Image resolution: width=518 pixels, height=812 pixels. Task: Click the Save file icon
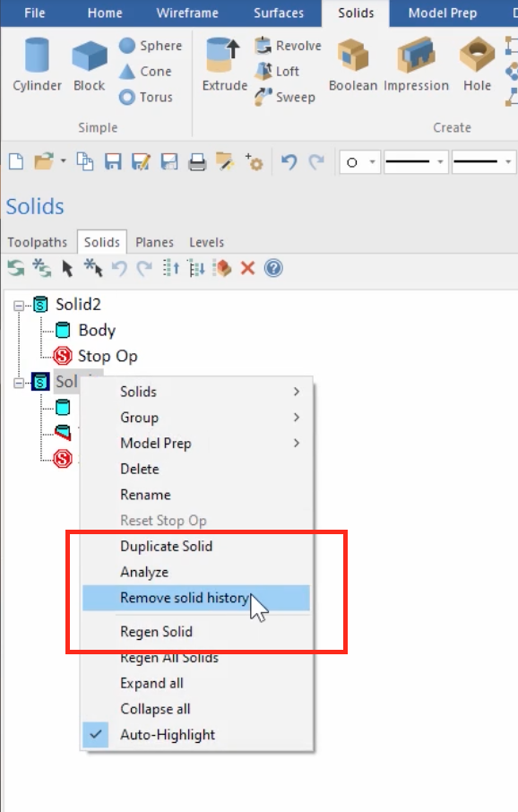[x=113, y=162]
